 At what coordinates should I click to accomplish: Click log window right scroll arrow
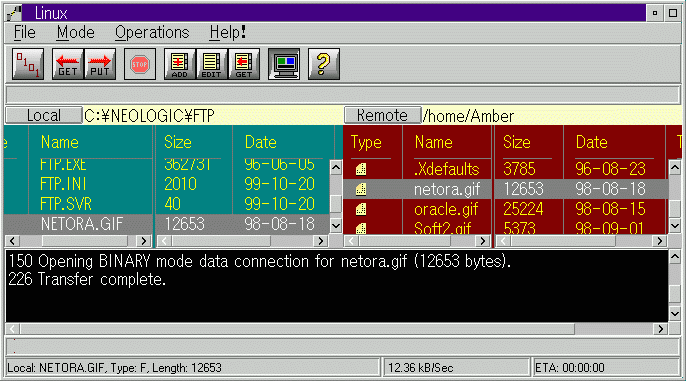coord(660,329)
